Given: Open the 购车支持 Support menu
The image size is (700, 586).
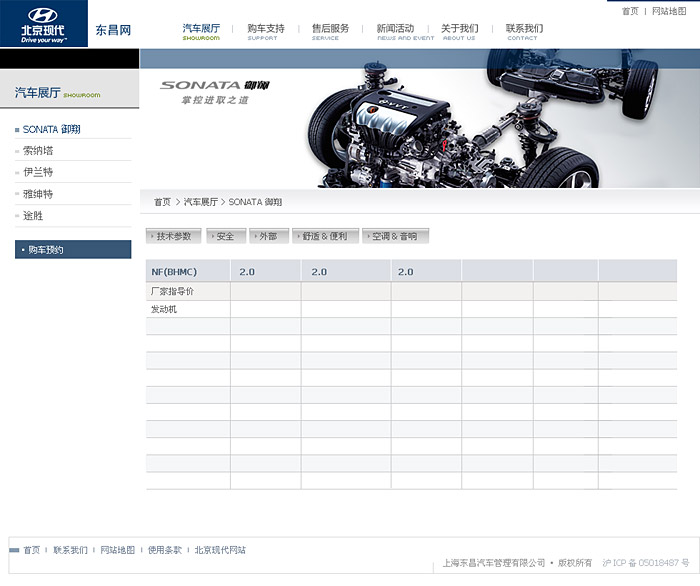Looking at the screenshot, I should point(266,32).
